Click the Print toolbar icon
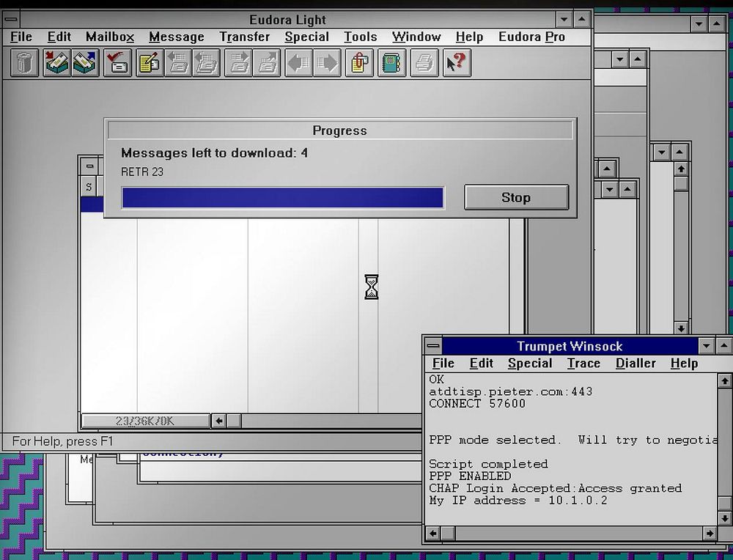The image size is (733, 560). click(x=424, y=62)
